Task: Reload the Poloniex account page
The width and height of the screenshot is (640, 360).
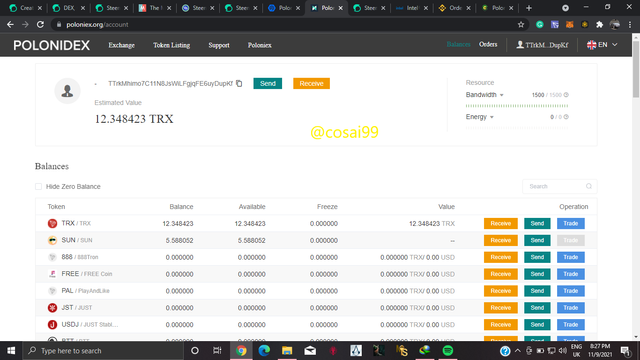Action: point(40,24)
